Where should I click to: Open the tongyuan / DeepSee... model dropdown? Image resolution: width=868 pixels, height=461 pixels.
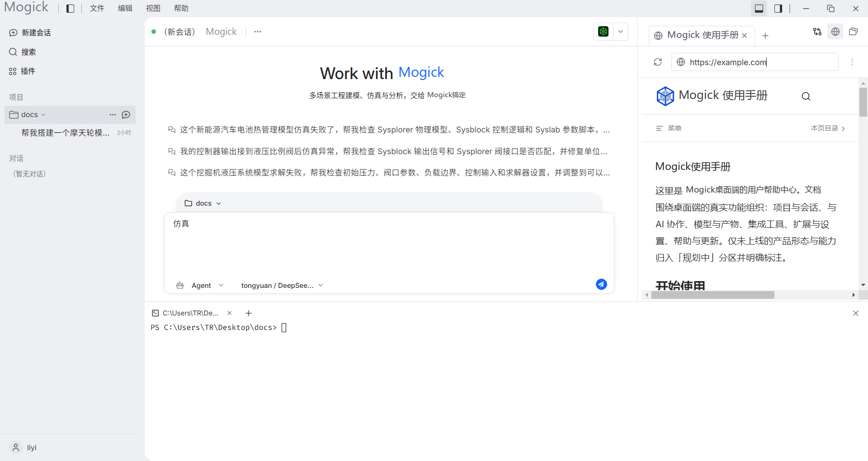(282, 286)
